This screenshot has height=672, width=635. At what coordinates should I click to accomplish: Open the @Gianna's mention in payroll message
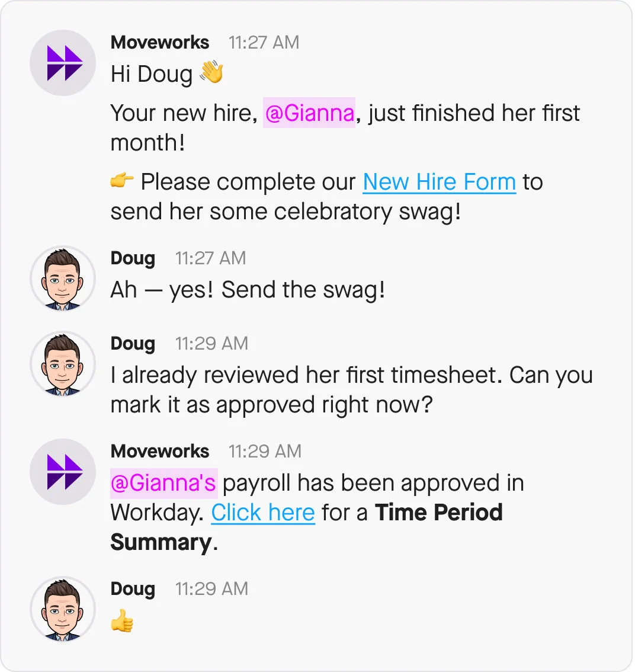[x=163, y=483]
